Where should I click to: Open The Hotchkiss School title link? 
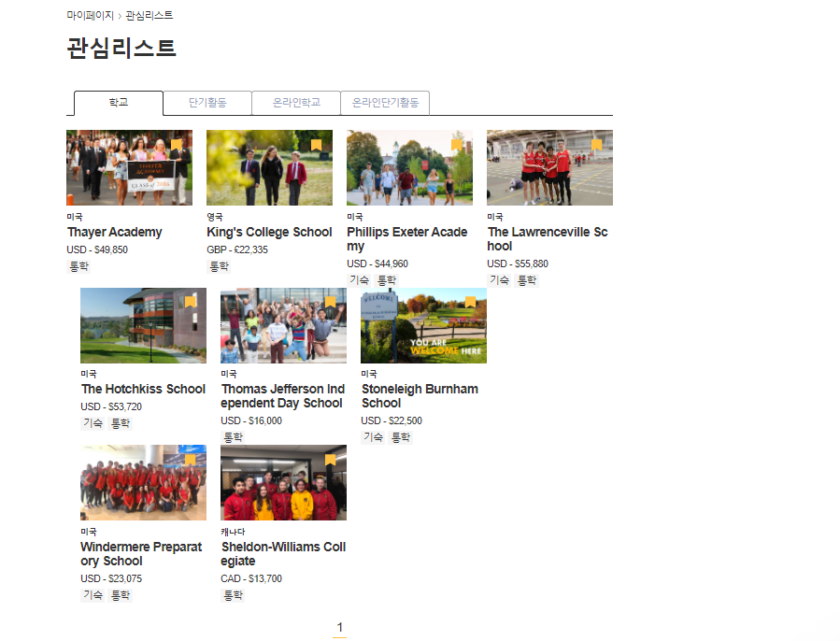pyautogui.click(x=143, y=390)
